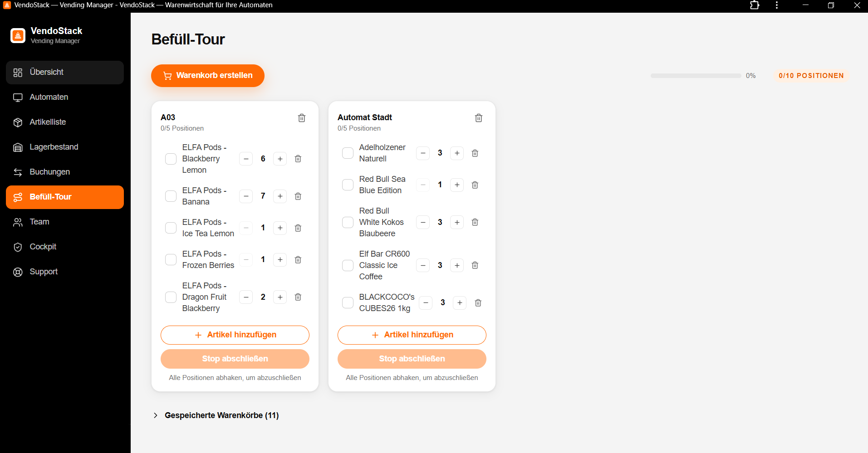Image resolution: width=868 pixels, height=453 pixels.
Task: Open the browser extensions puzzle icon
Action: click(755, 5)
